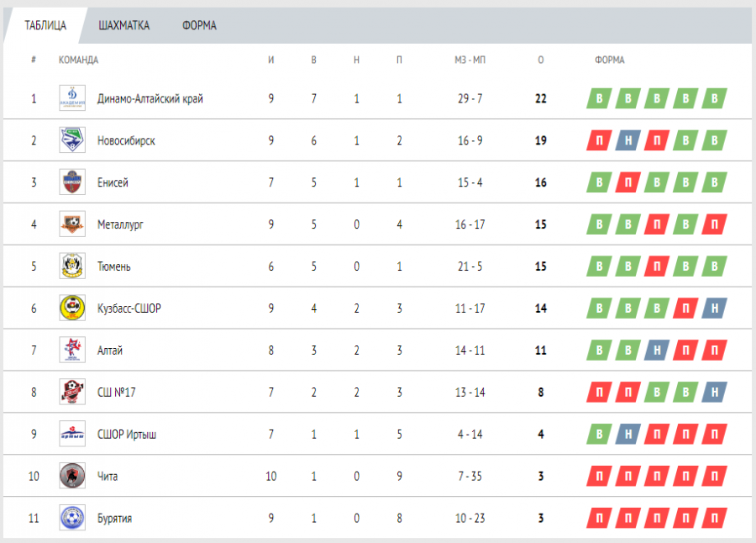The height and width of the screenshot is (543, 756).
Task: Select the Таблица tab
Action: coord(45,26)
